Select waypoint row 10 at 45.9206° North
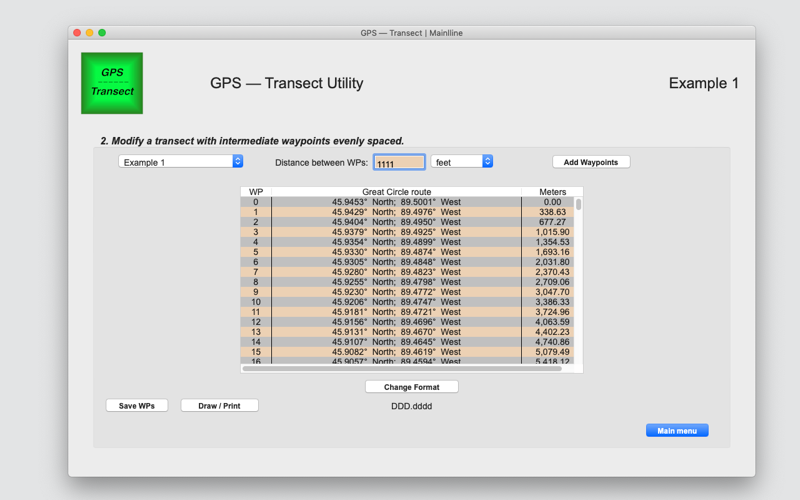Viewport: 800px width, 500px height. pyautogui.click(x=407, y=302)
